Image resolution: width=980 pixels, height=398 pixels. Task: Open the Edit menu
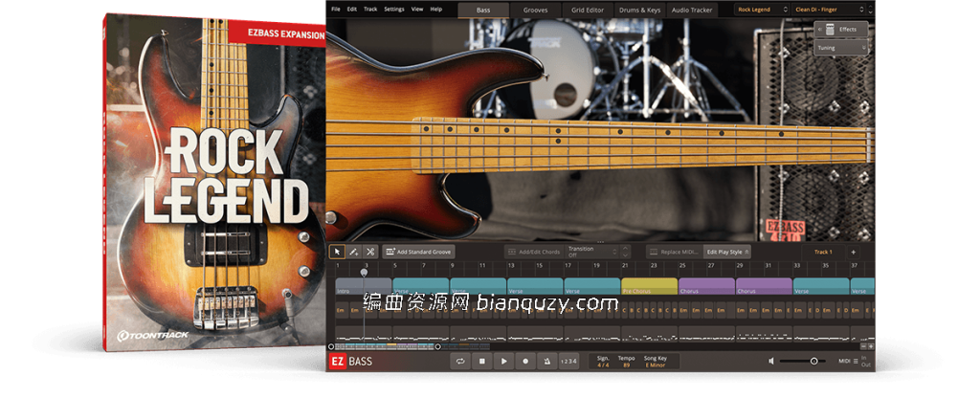coord(352,10)
